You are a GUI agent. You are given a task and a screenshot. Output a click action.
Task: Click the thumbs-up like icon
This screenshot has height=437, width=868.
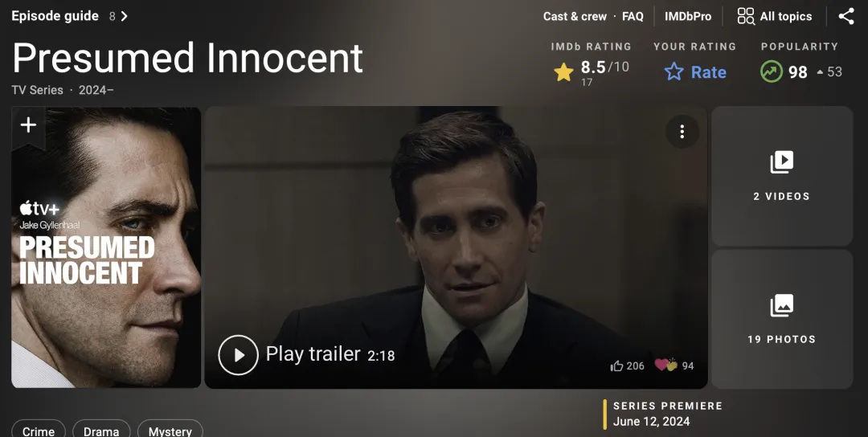(x=616, y=366)
